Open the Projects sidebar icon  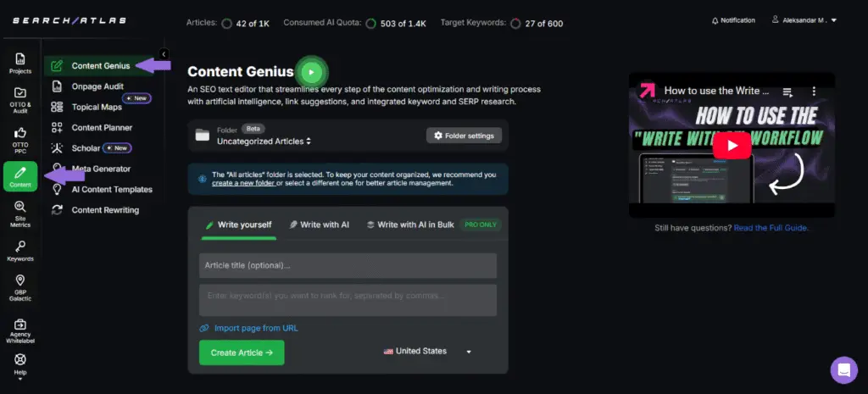(20, 63)
